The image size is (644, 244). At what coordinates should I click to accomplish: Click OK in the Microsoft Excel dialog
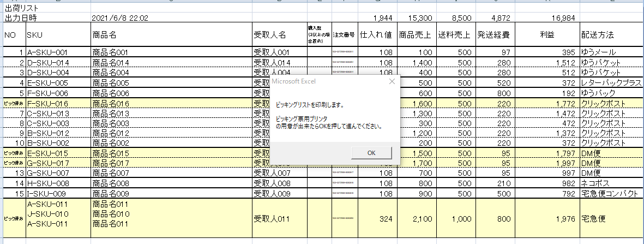tap(371, 152)
